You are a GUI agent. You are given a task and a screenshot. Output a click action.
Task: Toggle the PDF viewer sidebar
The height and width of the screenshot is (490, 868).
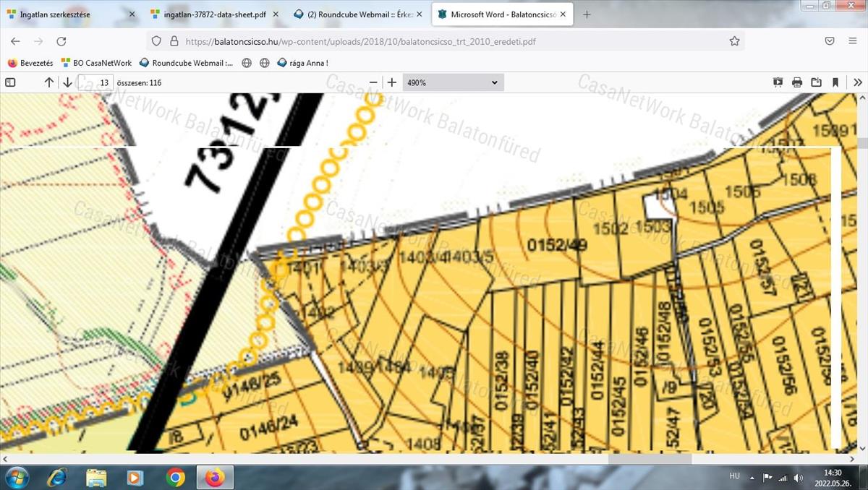coord(10,82)
